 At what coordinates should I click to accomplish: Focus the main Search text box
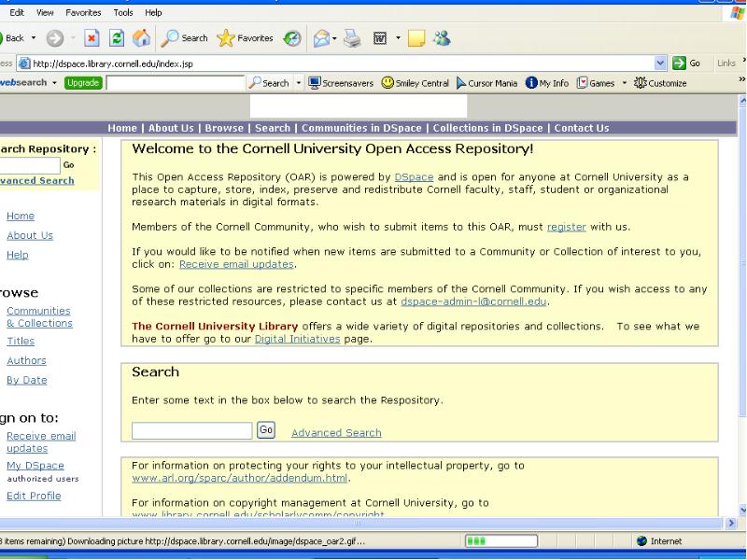pos(192,430)
